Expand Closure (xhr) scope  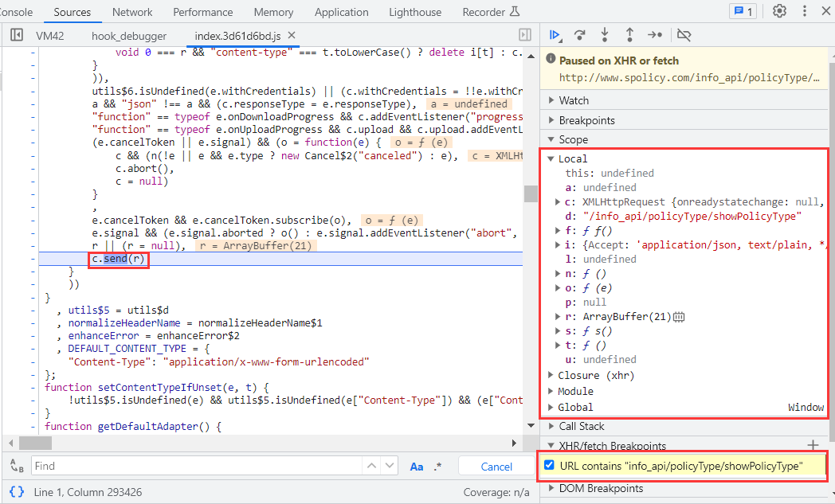coord(590,375)
